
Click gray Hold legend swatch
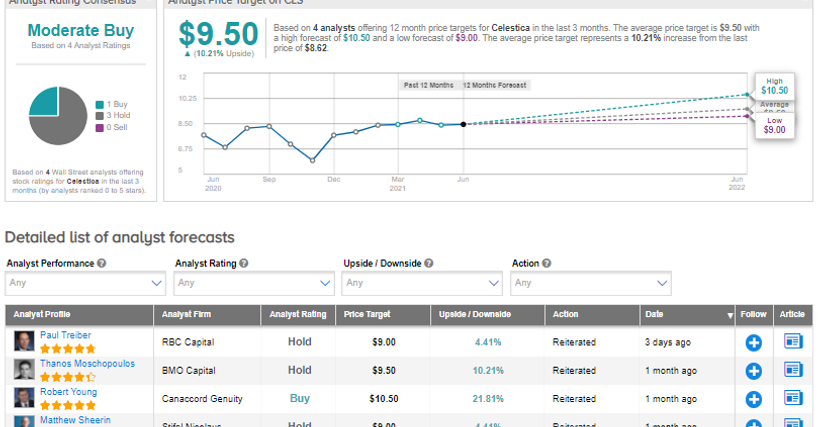[x=99, y=116]
